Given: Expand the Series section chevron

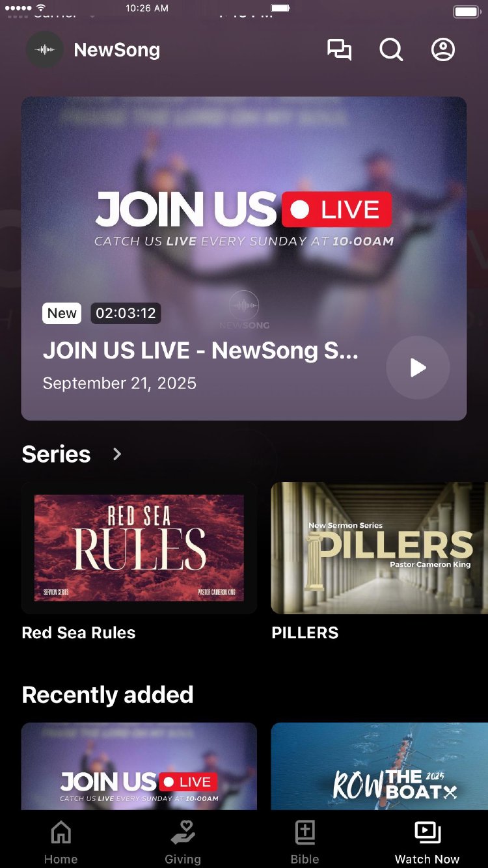Looking at the screenshot, I should [117, 454].
